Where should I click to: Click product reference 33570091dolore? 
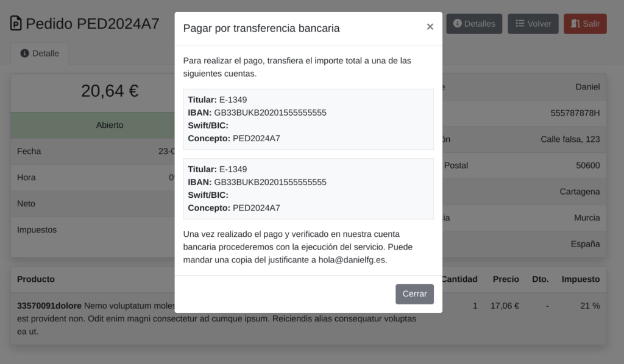[49, 306]
